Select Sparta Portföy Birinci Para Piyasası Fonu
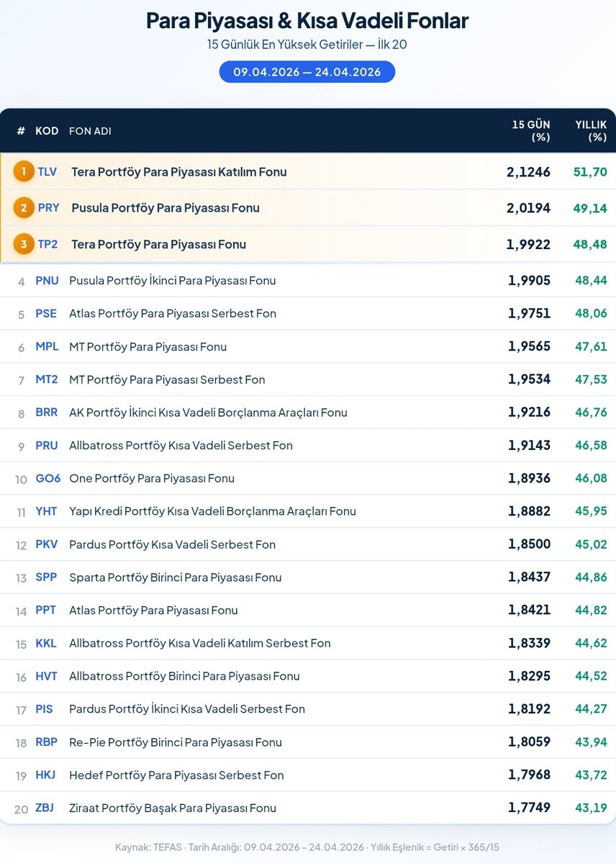The height and width of the screenshot is (864, 616). pyautogui.click(x=176, y=577)
